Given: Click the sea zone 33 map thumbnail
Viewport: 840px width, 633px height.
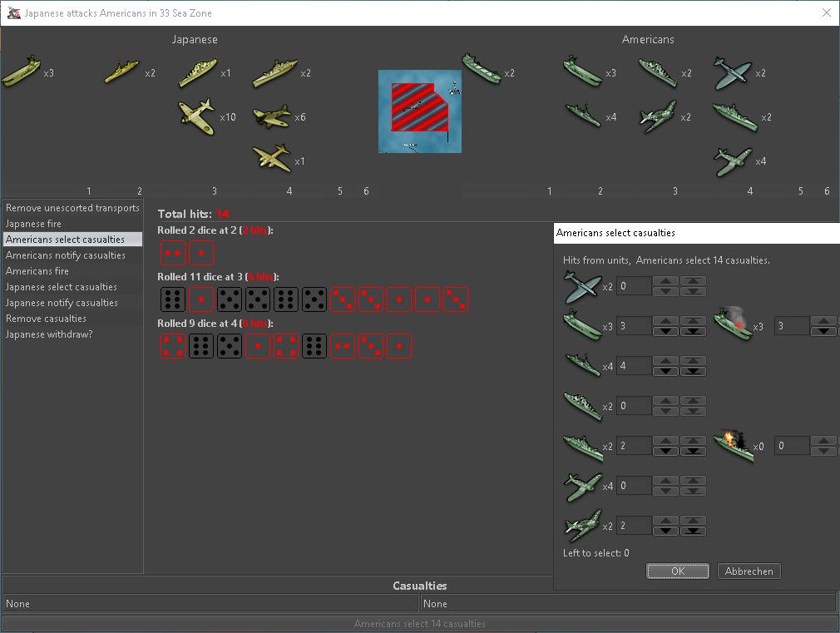Looking at the screenshot, I should coord(419,111).
